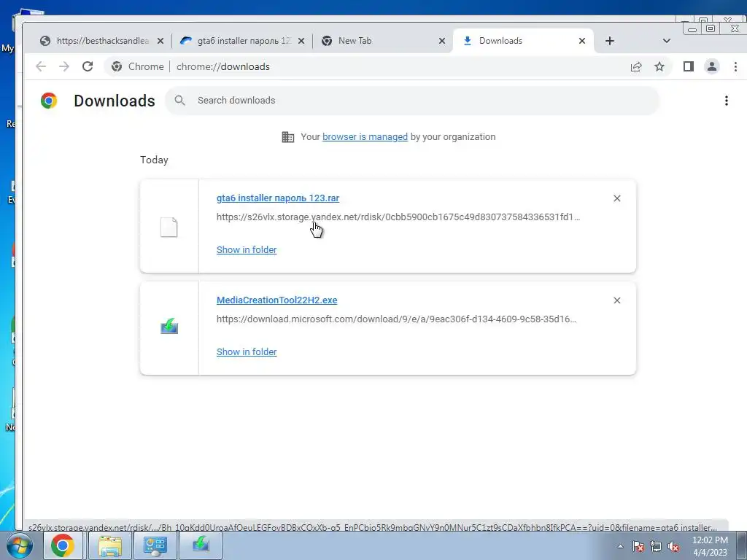Show hidden system tray icons

coord(620,547)
